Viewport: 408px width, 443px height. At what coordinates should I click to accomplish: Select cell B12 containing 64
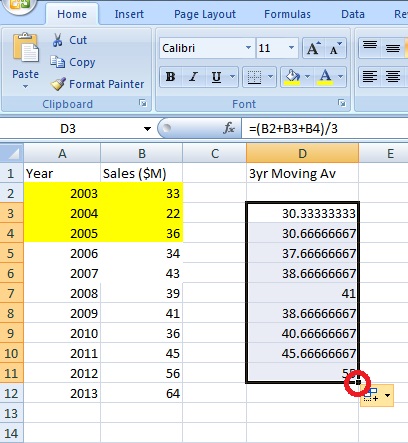click(141, 393)
